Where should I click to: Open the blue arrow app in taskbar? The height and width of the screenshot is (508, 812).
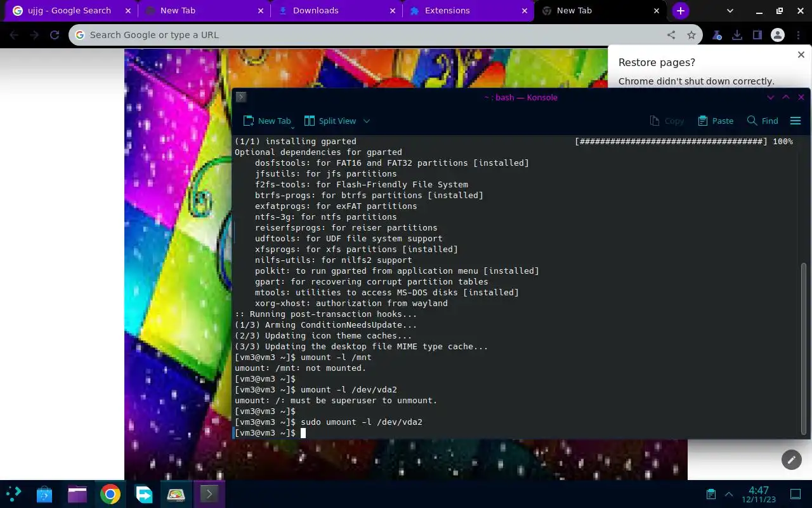(x=144, y=494)
